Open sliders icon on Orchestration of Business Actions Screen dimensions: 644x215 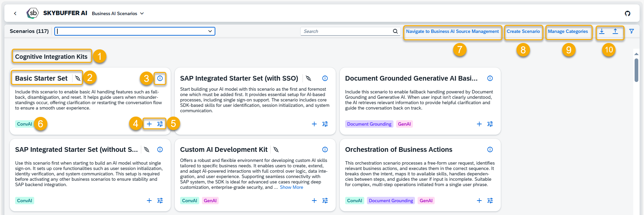click(490, 201)
